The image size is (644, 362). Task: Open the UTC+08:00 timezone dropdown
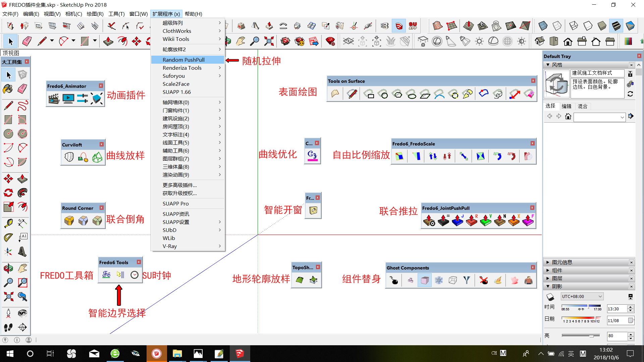tap(582, 296)
